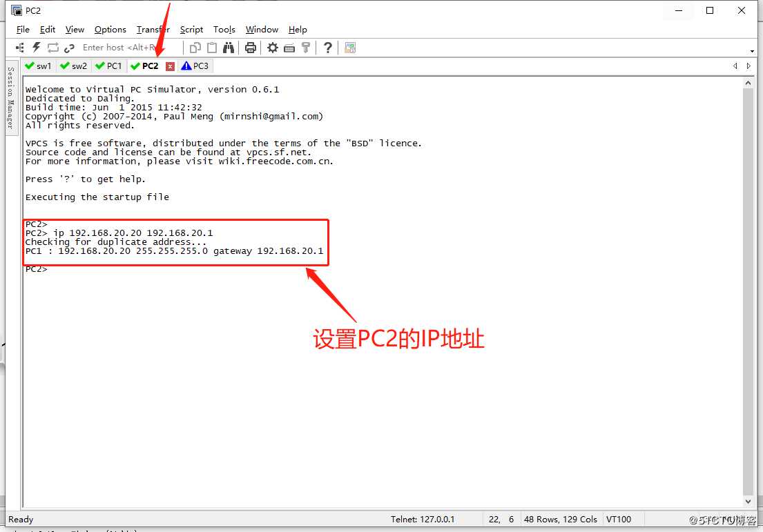Click the 'ip 192.168.20.20 192.168.20.1' command line

pyautogui.click(x=119, y=233)
